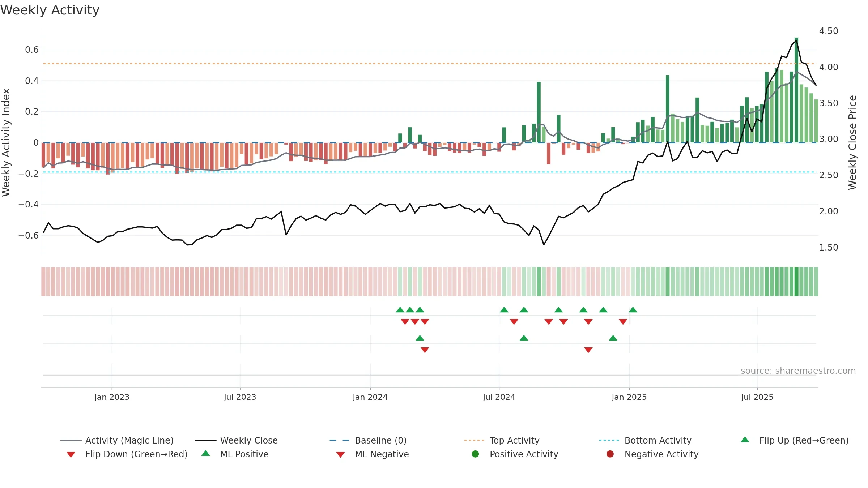Click the 4.00 price axis tick label

(829, 67)
